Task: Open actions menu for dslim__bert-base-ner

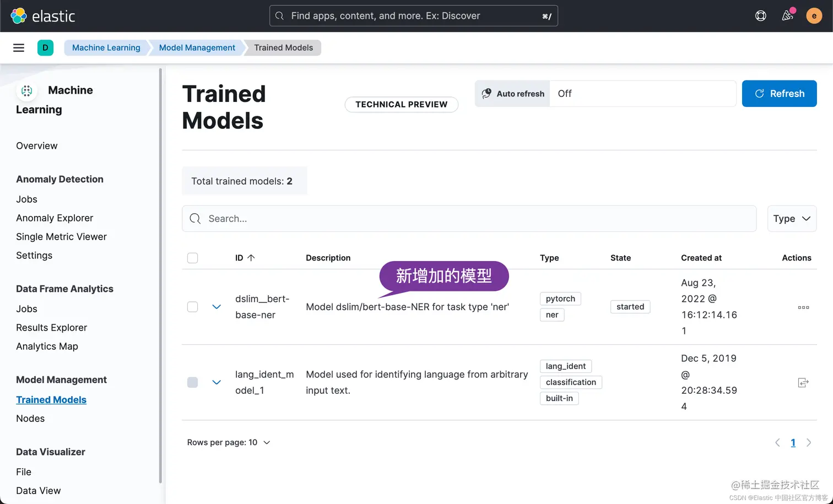Action: [x=803, y=307]
